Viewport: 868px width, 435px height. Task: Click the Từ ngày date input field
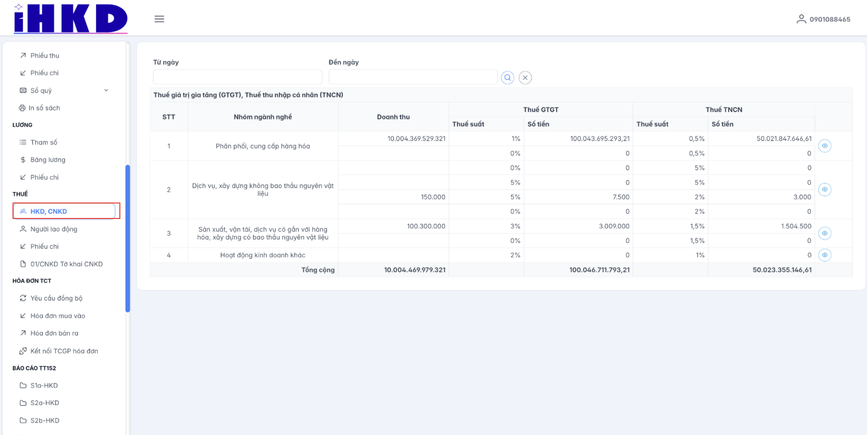point(237,77)
